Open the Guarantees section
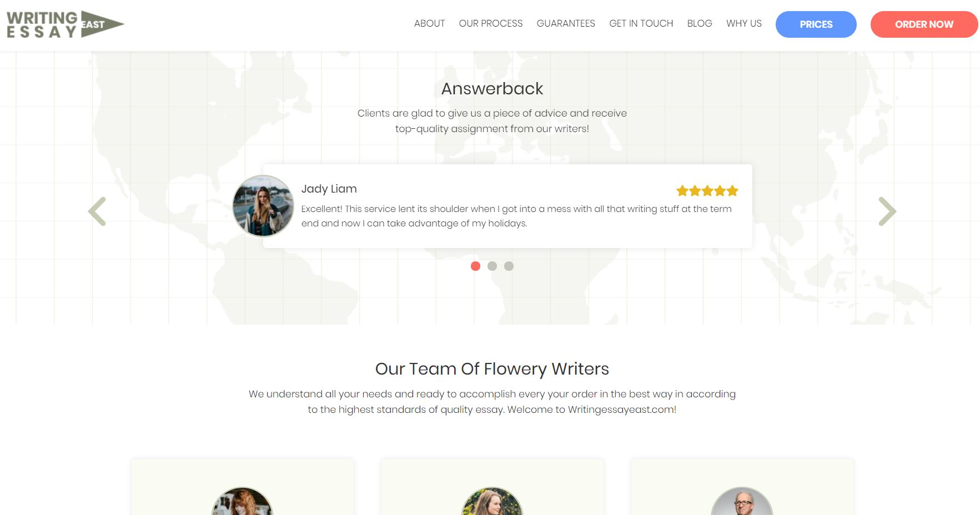This screenshot has width=980, height=515. (x=566, y=23)
